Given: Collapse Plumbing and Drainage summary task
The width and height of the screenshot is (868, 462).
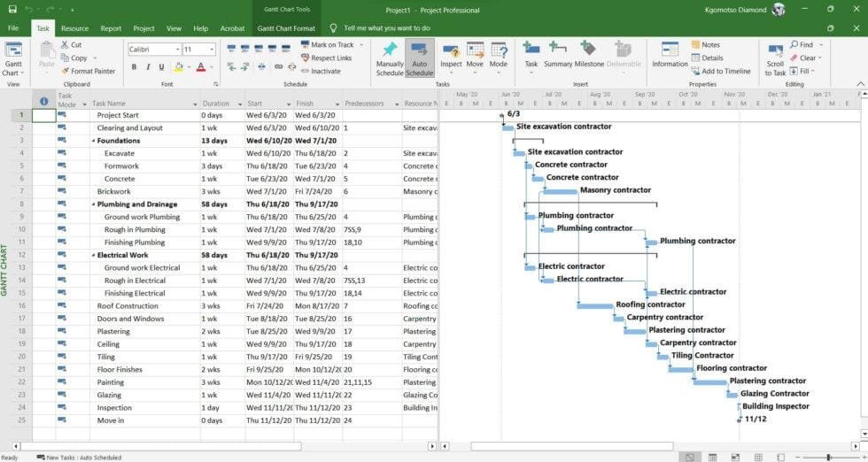Looking at the screenshot, I should (94, 204).
